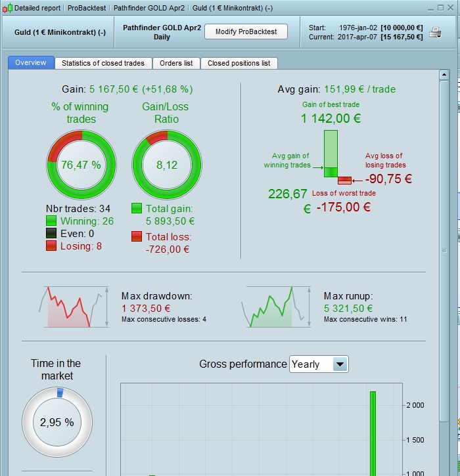
Task: Open the Gross performance Yearly dropdown
Action: [319, 364]
